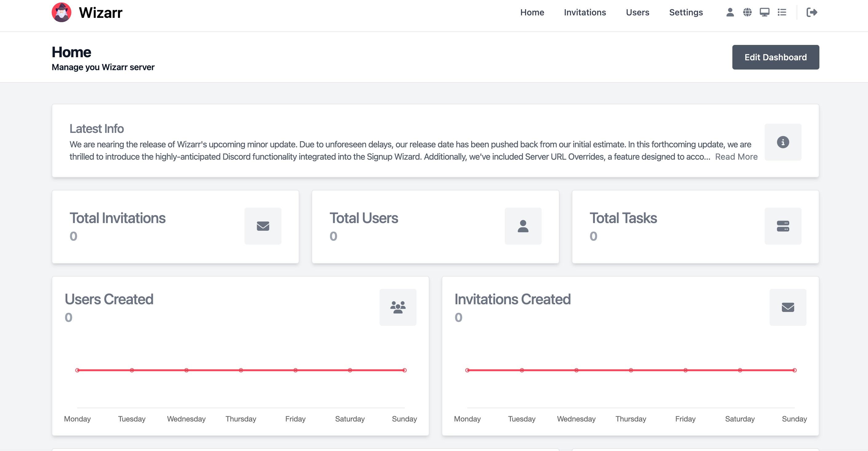Viewport: 868px width, 451px height.
Task: Open the list view icon in the navbar
Action: tap(782, 13)
